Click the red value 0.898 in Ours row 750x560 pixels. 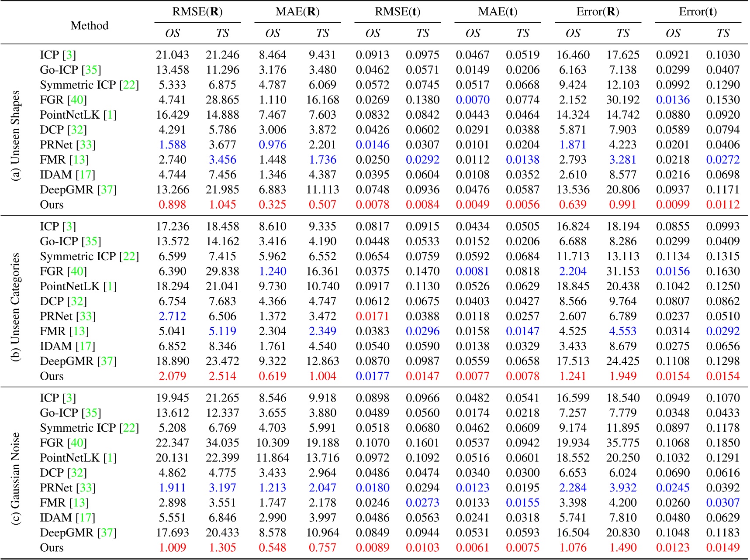173,203
